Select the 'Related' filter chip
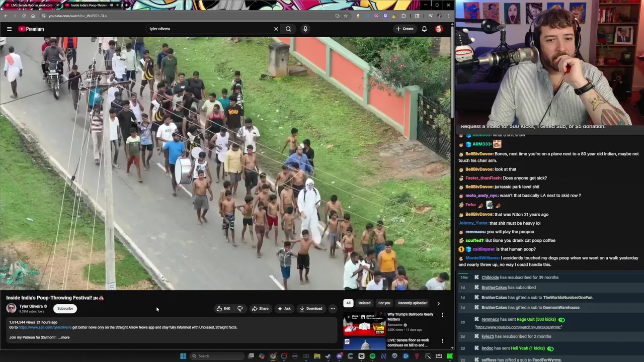 (x=364, y=303)
